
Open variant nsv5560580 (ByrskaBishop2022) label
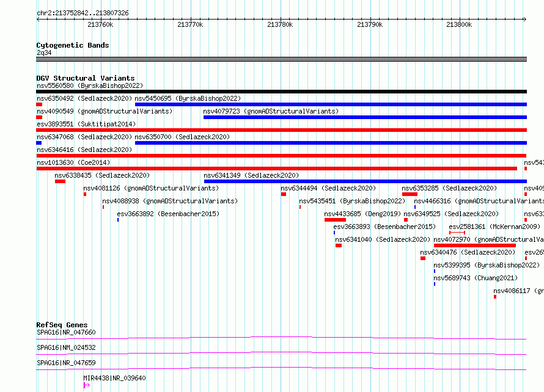tap(90, 85)
